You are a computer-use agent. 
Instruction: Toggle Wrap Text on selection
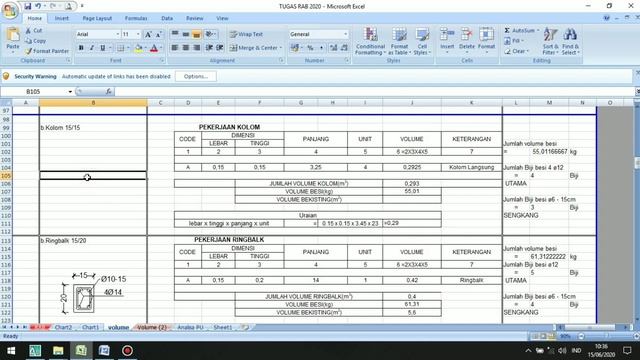tap(246, 34)
